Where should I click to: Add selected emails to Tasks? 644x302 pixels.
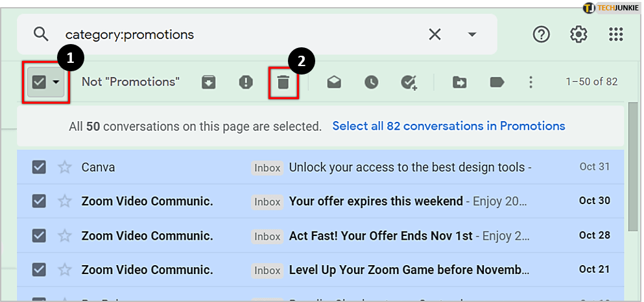pyautogui.click(x=409, y=82)
